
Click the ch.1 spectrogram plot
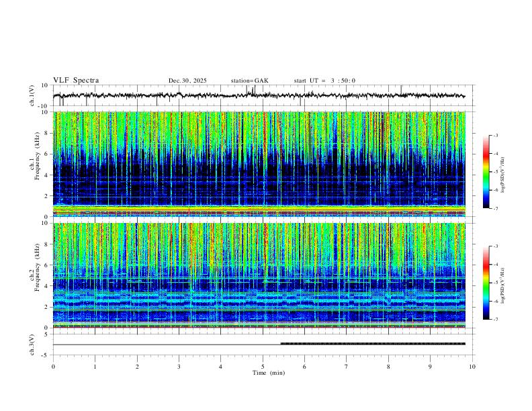pos(259,164)
